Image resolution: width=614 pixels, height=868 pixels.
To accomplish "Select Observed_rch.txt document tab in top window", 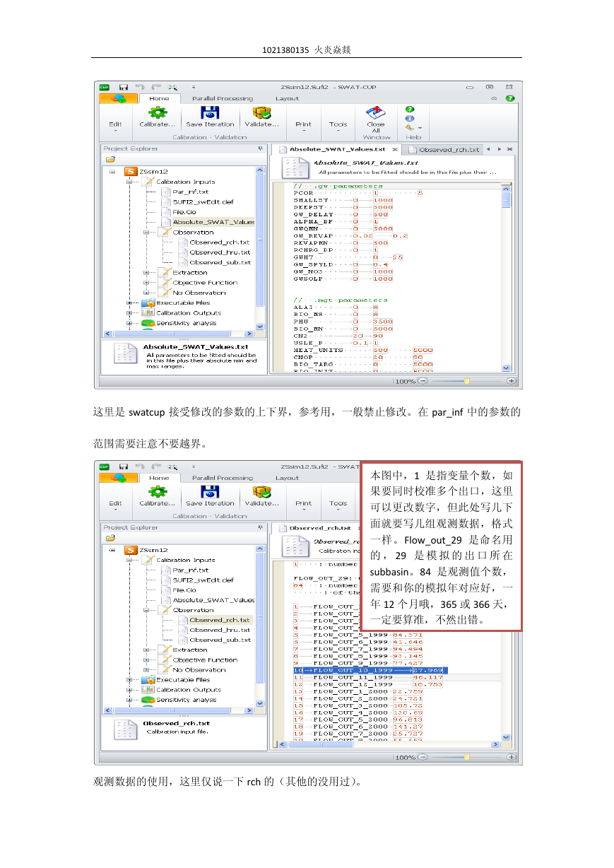I will (445, 149).
